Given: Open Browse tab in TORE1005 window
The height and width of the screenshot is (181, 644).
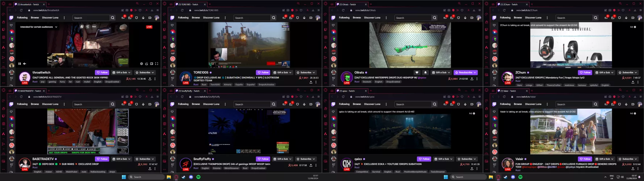Looking at the screenshot, I should (x=196, y=18).
